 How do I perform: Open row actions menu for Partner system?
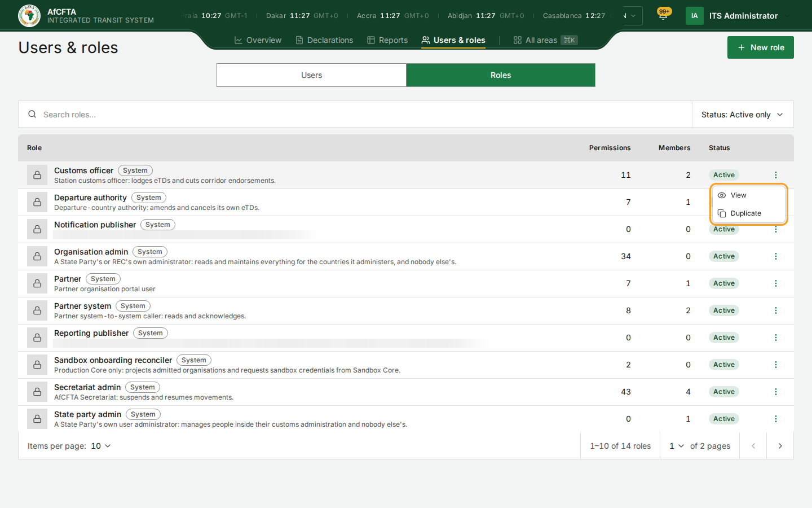[x=776, y=310]
